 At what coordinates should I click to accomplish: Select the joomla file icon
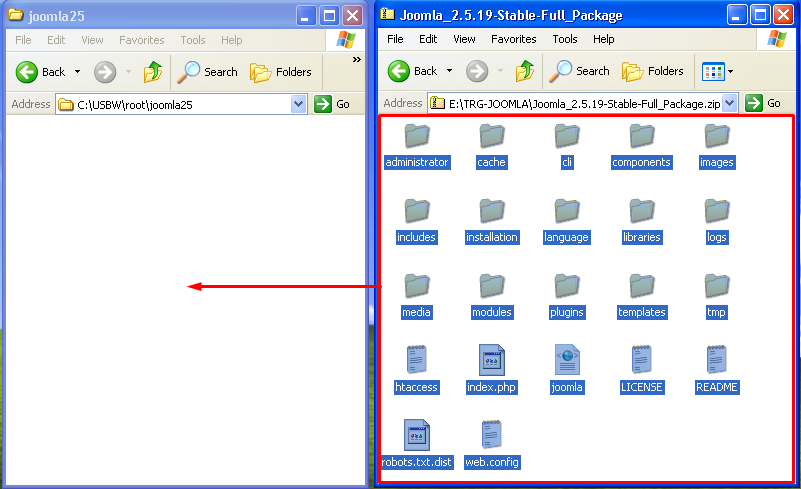coord(567,360)
